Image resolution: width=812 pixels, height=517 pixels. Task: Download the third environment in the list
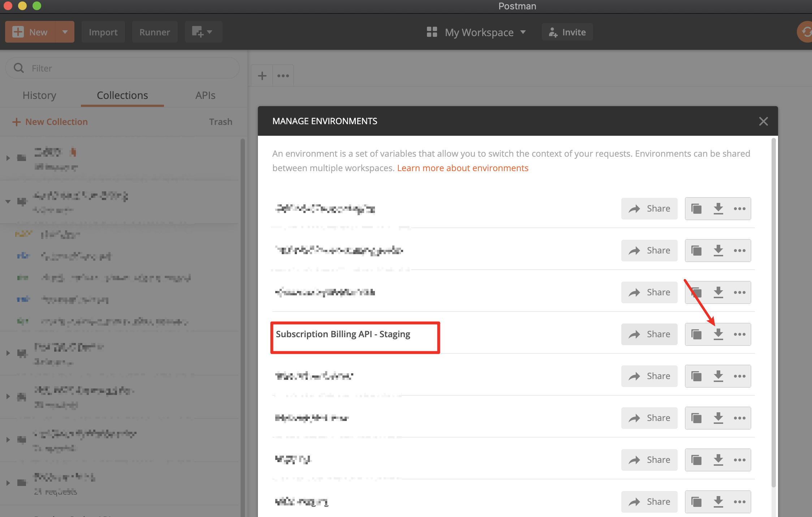click(718, 292)
